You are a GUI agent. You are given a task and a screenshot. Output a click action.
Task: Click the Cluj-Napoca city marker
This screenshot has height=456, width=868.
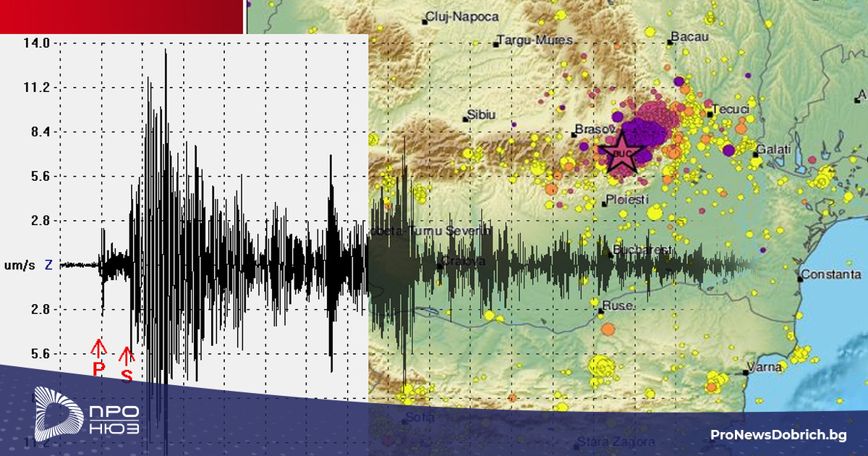click(x=425, y=21)
